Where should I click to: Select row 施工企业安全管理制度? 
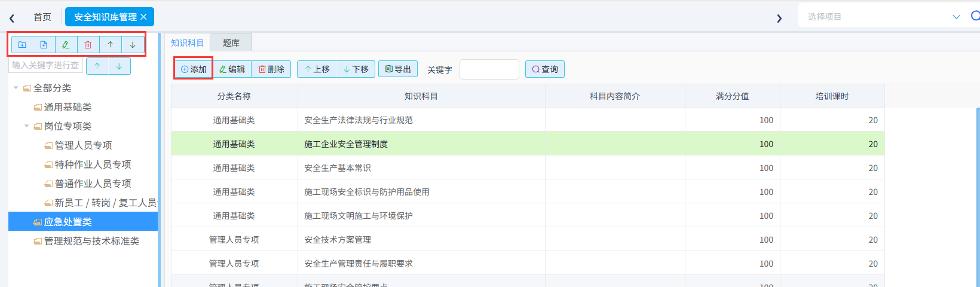click(528, 144)
